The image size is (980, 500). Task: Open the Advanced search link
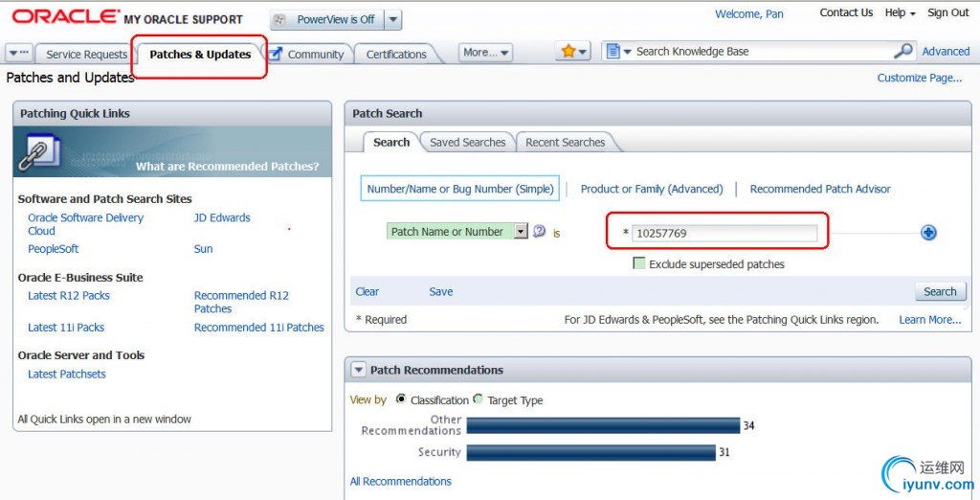(946, 52)
